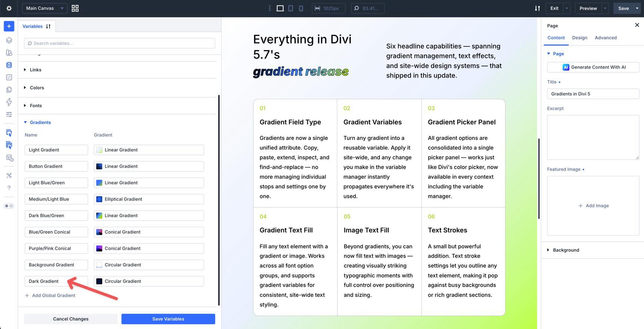Click the variables panel vertical scrollbar
The height and width of the screenshot is (329, 644).
pos(219,200)
